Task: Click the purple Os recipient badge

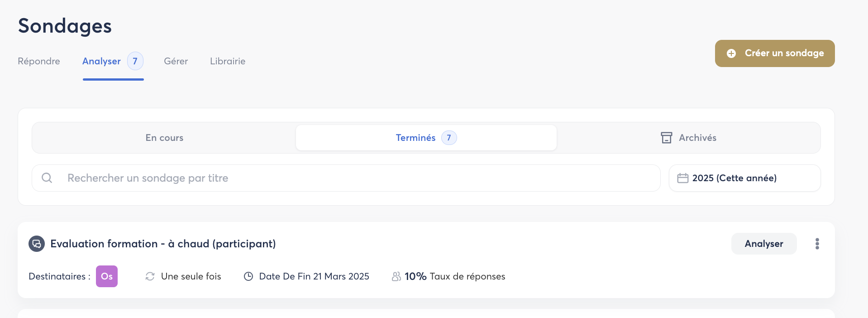Action: point(107,276)
